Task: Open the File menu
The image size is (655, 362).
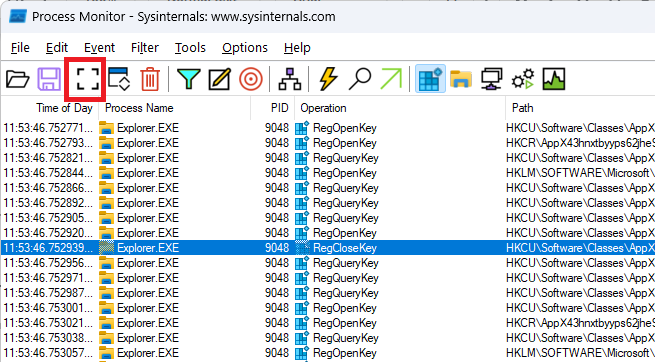Action: click(x=20, y=48)
